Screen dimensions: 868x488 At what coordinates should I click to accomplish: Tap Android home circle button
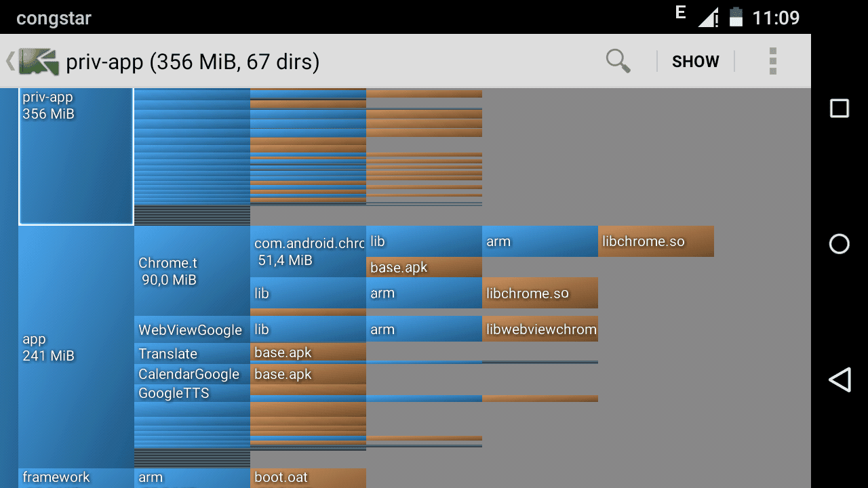pos(840,244)
